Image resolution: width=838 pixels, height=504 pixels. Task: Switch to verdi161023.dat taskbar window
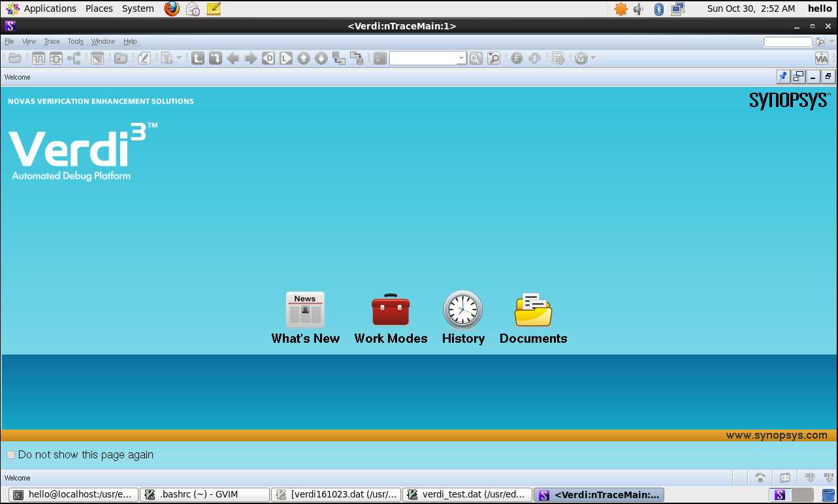(336, 495)
